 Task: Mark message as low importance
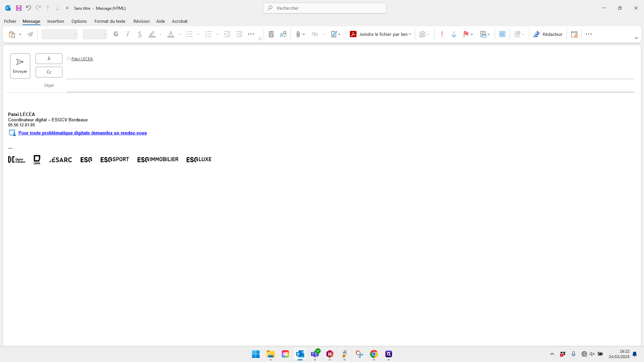tap(454, 34)
